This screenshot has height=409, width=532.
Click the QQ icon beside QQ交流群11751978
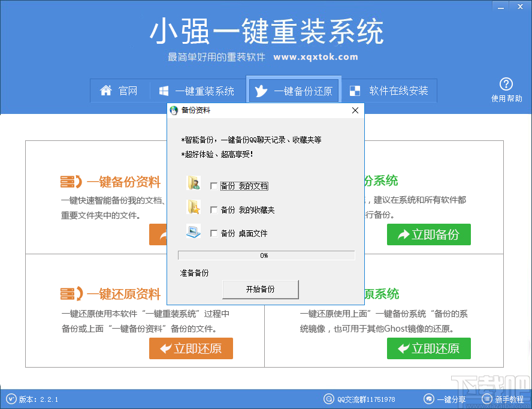329,399
